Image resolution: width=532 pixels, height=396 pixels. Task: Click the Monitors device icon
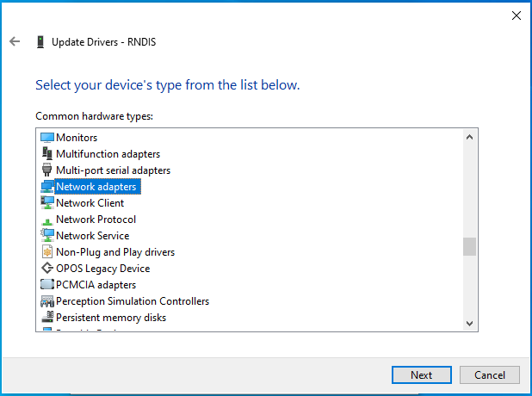(47, 138)
